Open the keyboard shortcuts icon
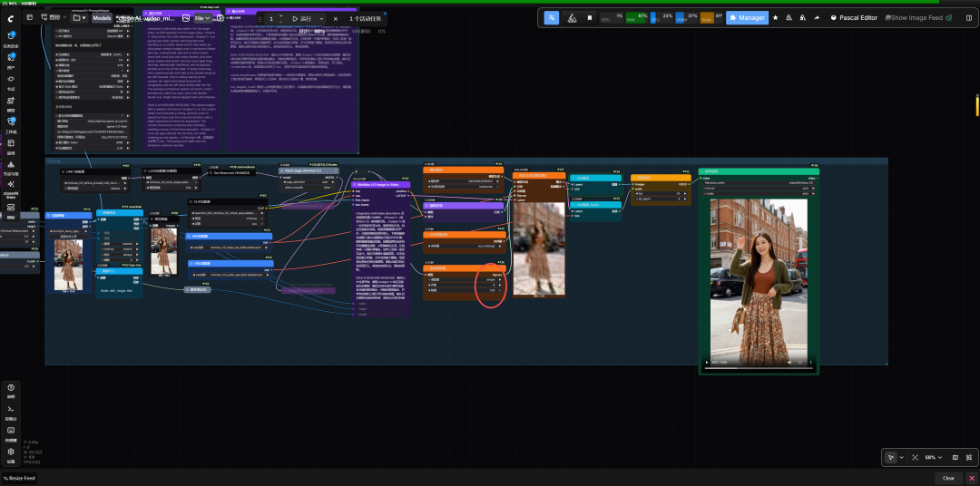Image resolution: width=980 pixels, height=486 pixels. click(x=11, y=431)
